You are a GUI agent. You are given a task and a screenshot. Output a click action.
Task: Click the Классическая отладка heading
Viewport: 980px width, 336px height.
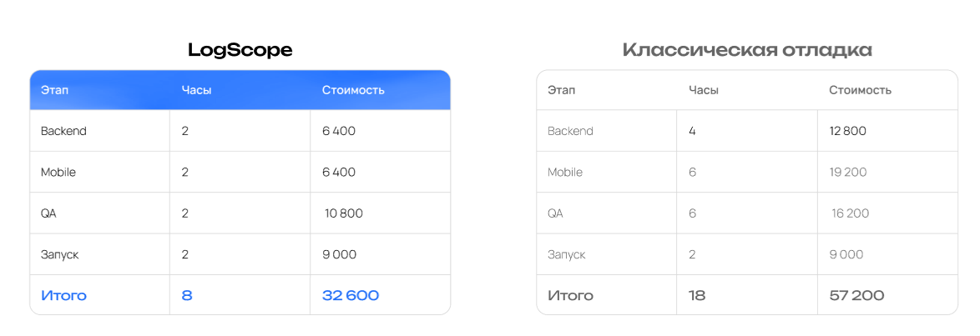pos(747,50)
